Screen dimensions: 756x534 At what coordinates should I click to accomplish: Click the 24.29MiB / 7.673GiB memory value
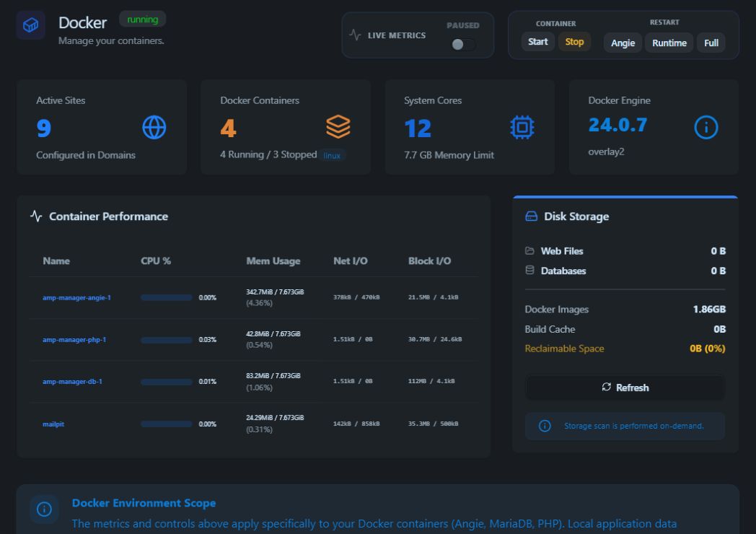pos(275,418)
